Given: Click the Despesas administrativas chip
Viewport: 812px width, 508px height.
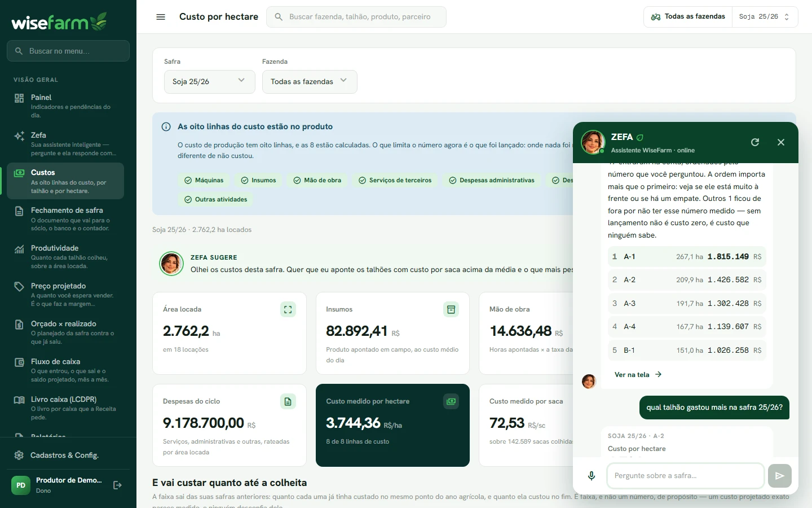Looking at the screenshot, I should [492, 181].
